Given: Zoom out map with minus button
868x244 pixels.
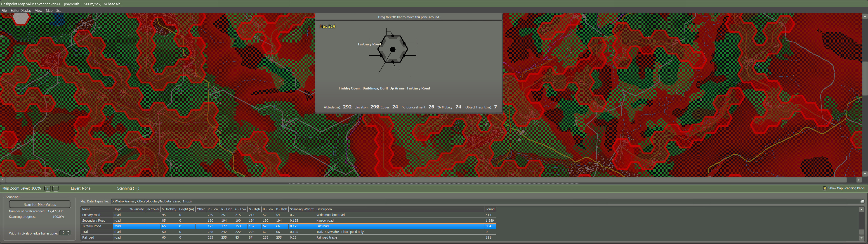Looking at the screenshot, I should (x=56, y=189).
